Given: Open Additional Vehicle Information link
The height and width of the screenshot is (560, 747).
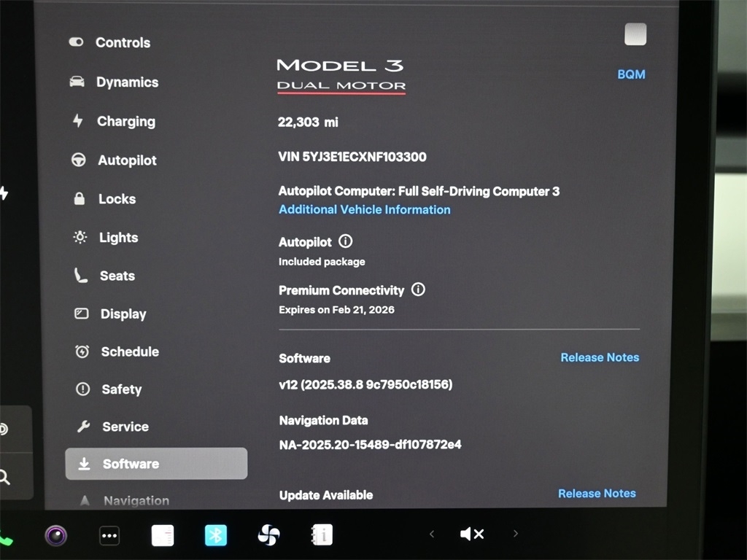Looking at the screenshot, I should (364, 210).
